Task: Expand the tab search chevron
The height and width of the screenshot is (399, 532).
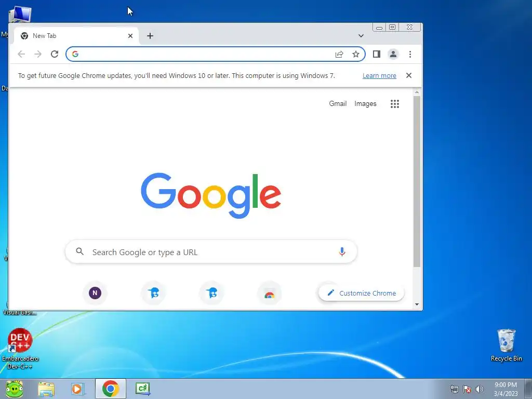Action: 361,36
